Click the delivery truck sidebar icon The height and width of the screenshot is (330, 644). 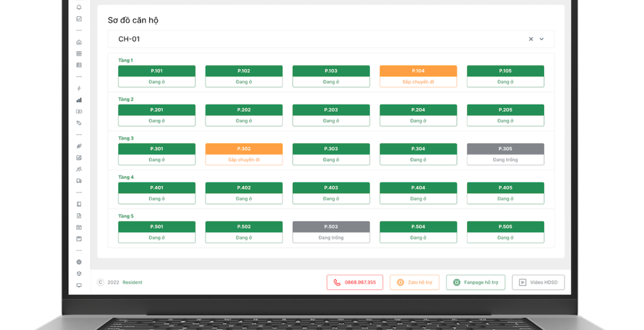[79, 181]
